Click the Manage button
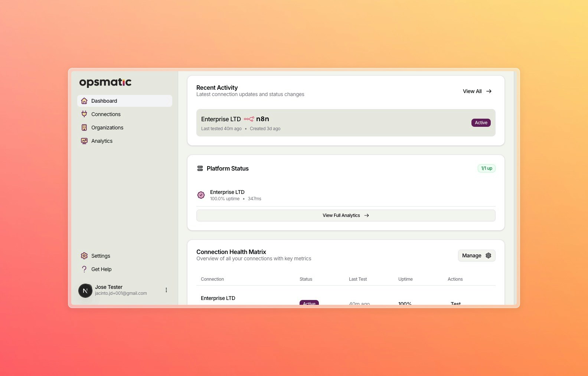 [x=477, y=255]
